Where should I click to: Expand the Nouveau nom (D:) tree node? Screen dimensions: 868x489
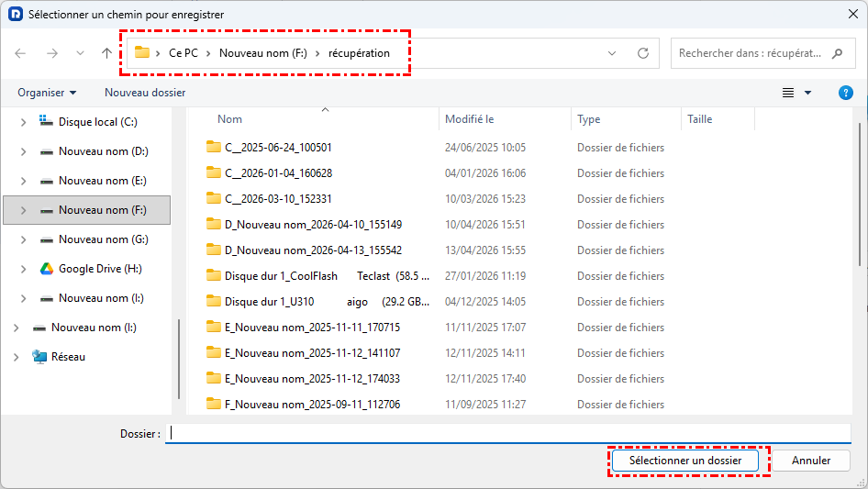coord(23,151)
